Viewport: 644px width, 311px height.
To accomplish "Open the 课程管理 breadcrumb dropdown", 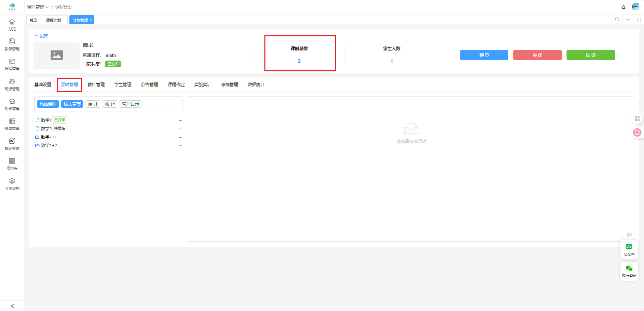I will click(x=38, y=7).
